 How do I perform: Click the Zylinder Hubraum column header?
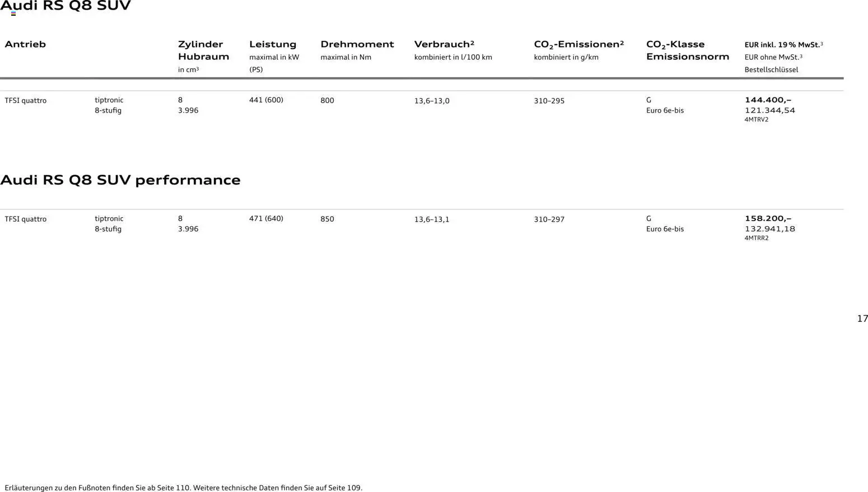[x=203, y=50]
